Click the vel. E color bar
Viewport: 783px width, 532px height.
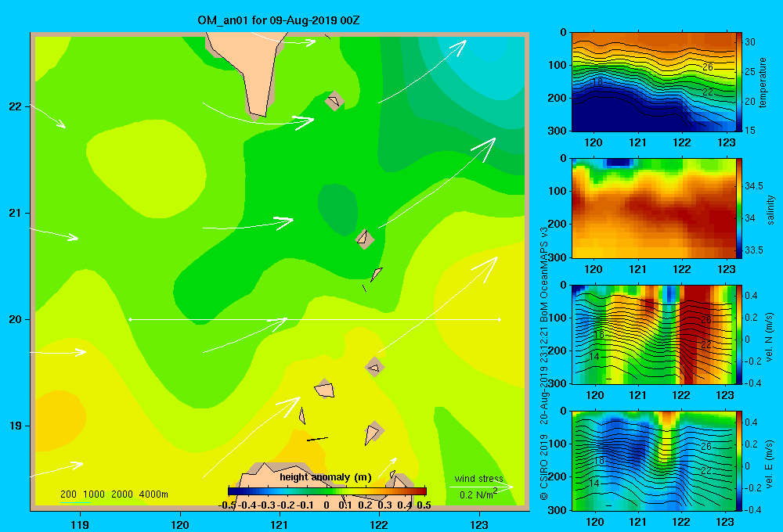click(x=739, y=461)
